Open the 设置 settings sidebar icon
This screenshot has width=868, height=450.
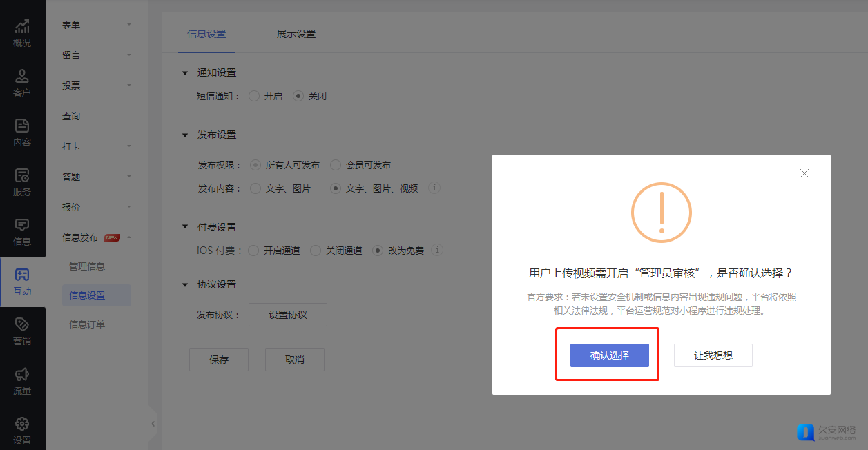click(x=22, y=430)
